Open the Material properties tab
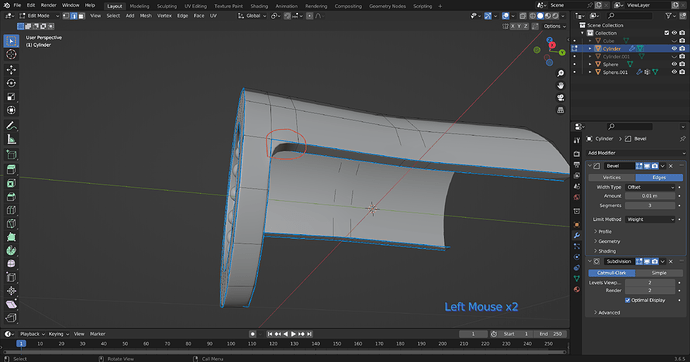This screenshot has width=690, height=362. tap(576, 289)
